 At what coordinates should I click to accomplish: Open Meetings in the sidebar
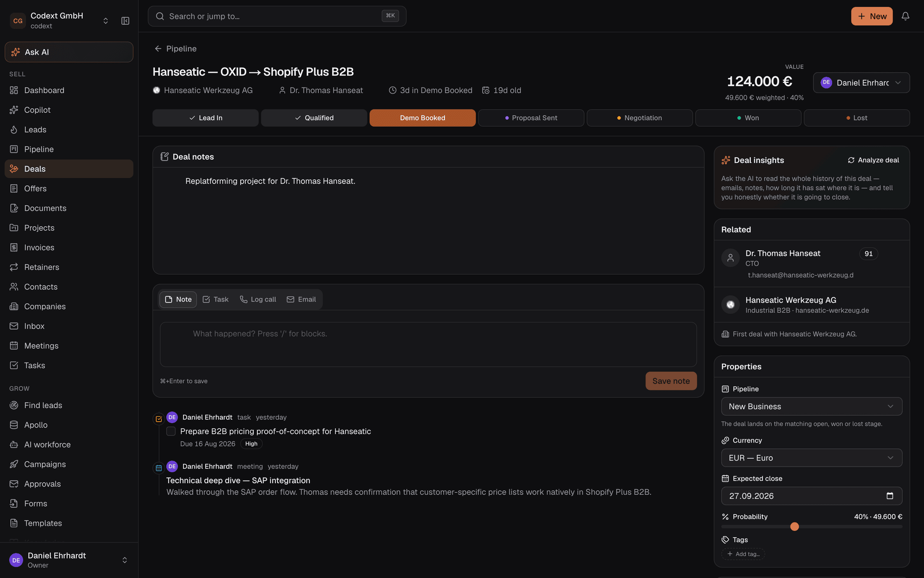tap(69, 346)
